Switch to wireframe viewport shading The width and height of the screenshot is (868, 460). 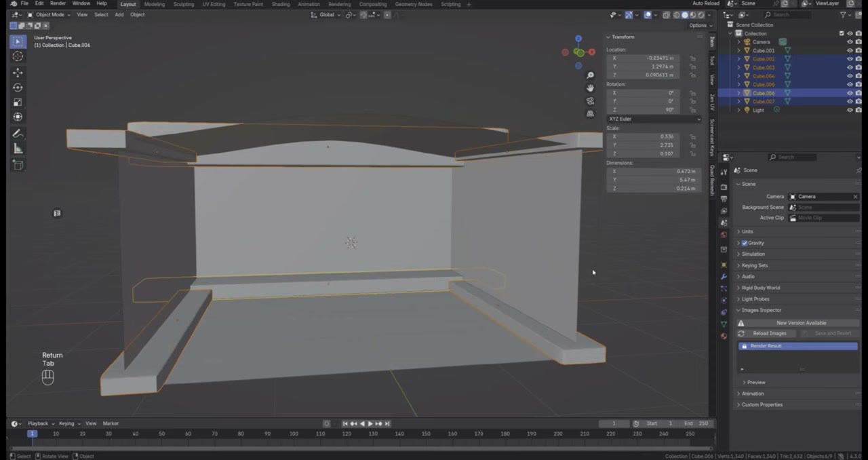676,15
